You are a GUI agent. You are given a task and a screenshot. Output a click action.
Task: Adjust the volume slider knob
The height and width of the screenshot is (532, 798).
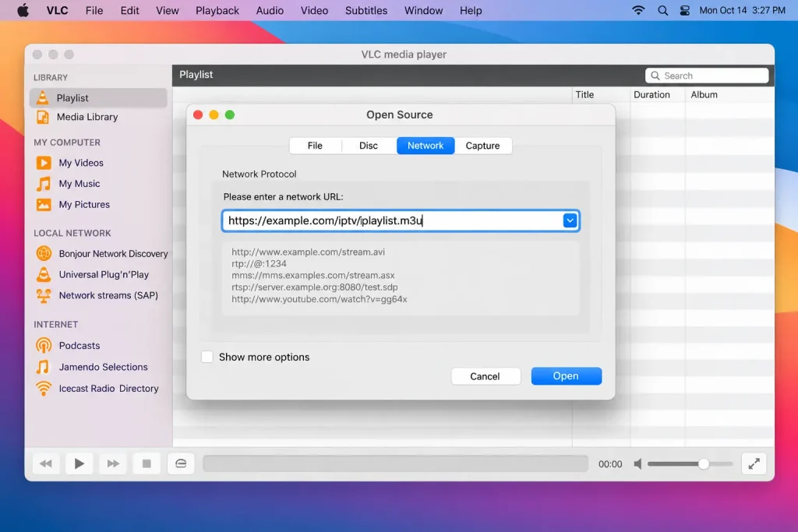click(704, 464)
